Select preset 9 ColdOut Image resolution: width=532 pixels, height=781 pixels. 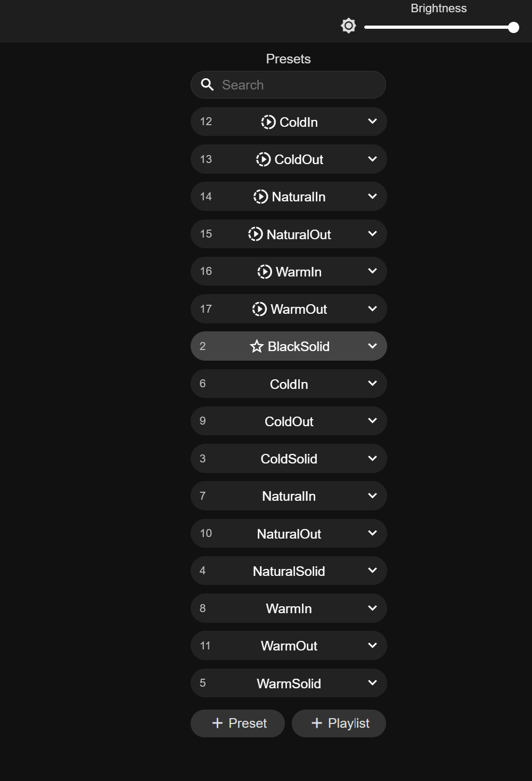[289, 421]
